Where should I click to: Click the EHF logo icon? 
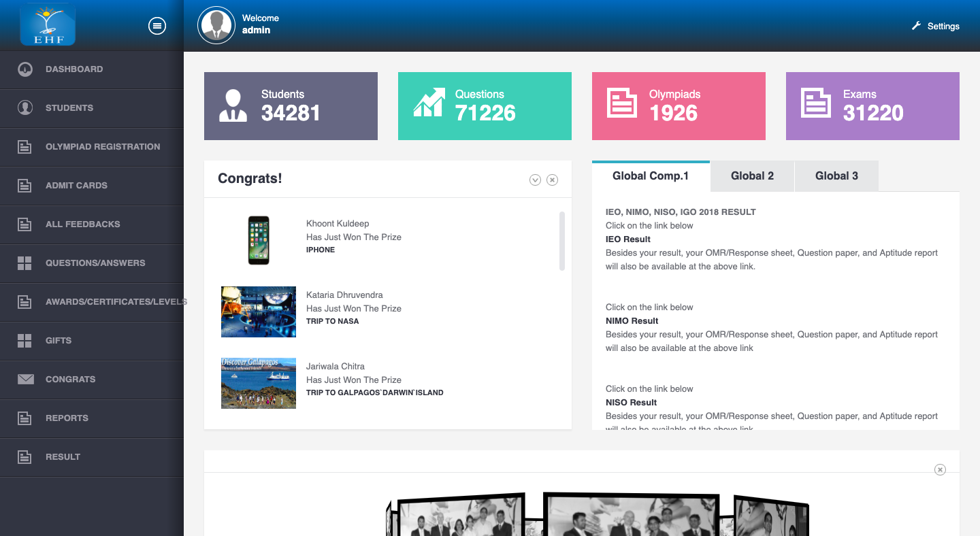click(47, 25)
